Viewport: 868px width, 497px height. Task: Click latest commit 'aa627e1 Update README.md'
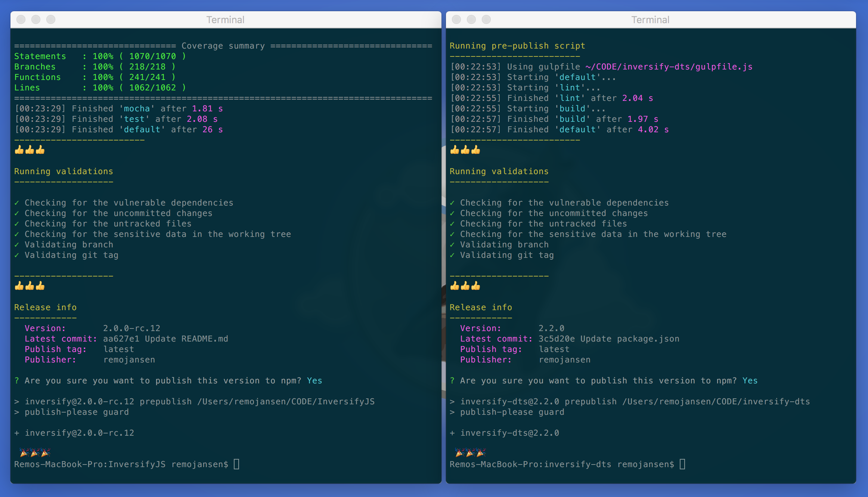pos(165,339)
